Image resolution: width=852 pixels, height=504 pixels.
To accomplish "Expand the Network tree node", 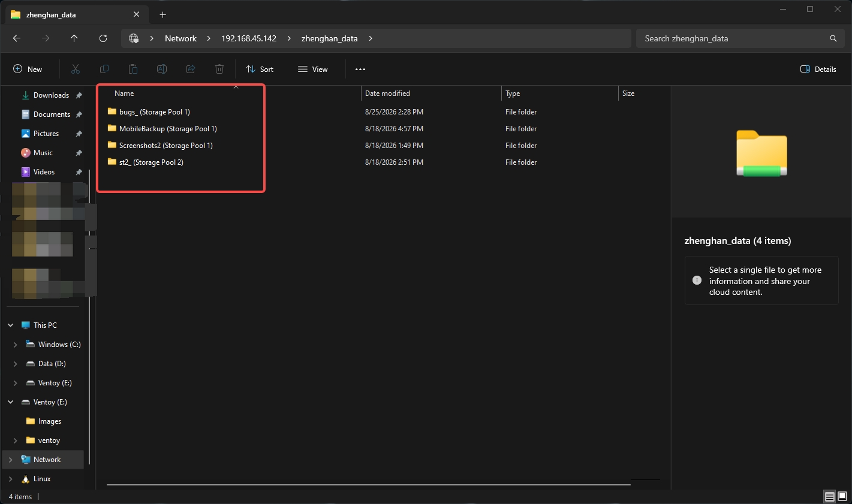I will click(x=11, y=460).
